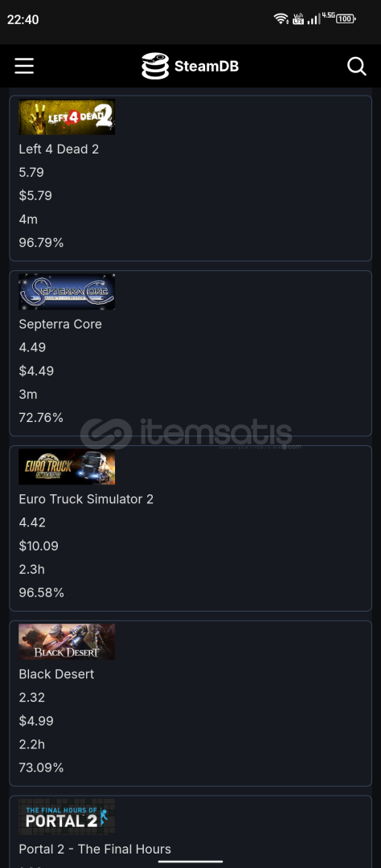Open the Left 4 Dead 2 banner image
The image size is (381, 868).
[x=67, y=117]
